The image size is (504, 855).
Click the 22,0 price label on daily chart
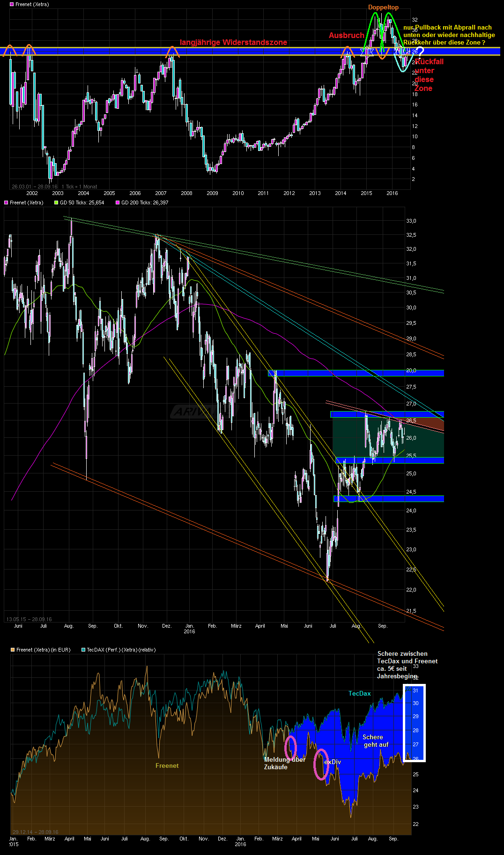(x=411, y=590)
